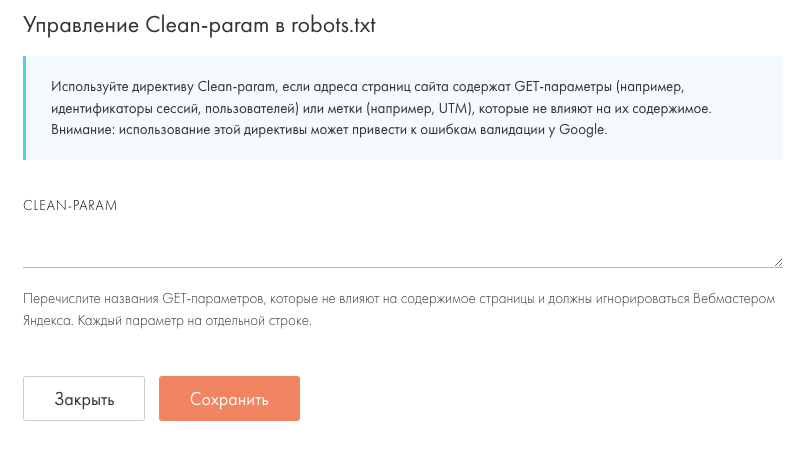The image size is (808, 450).
Task: Click the warning line starting with Внимание
Action: tap(328, 130)
